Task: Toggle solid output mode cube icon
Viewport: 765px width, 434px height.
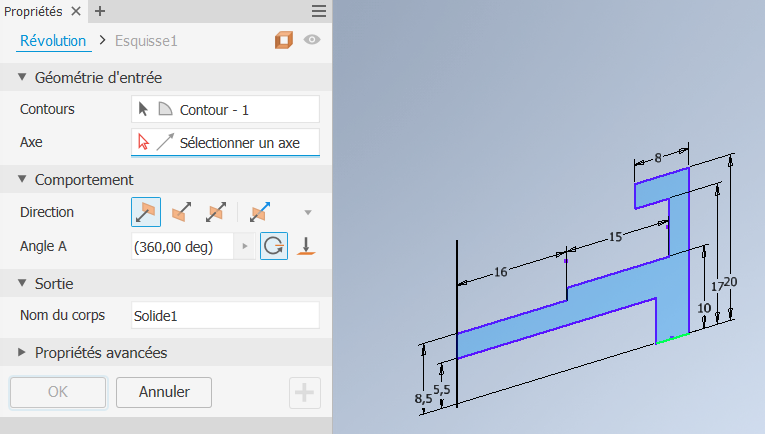Action: [x=284, y=41]
